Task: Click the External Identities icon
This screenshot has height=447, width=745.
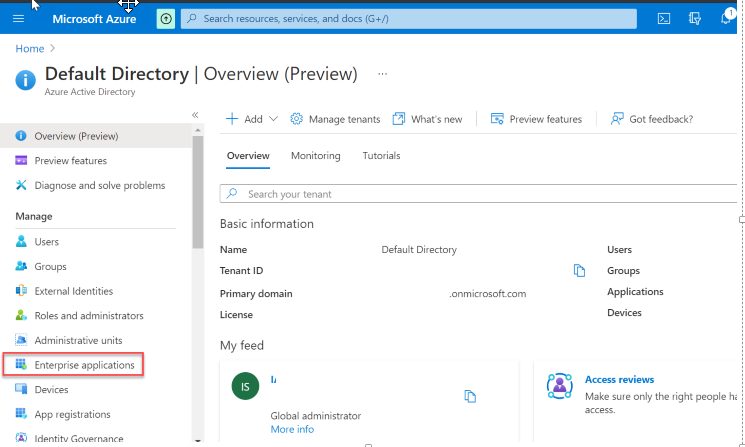Action: pyautogui.click(x=21, y=291)
